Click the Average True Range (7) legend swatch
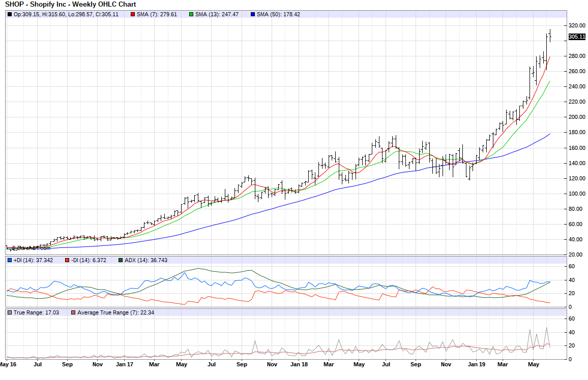 (x=74, y=312)
